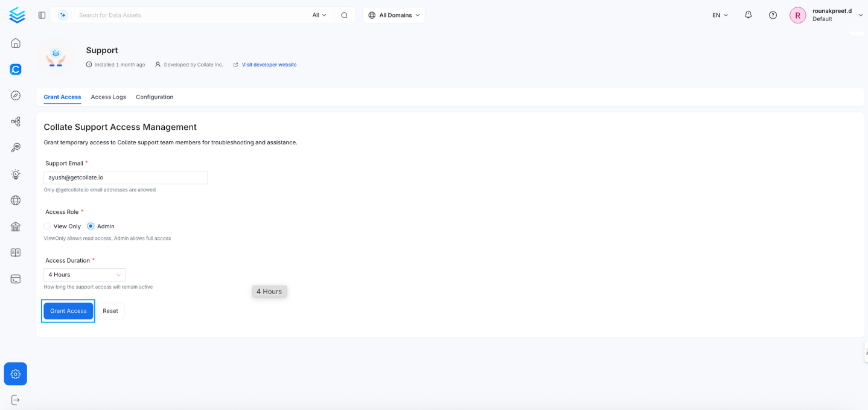Image resolution: width=868 pixels, height=410 pixels.
Task: Click Collate Support Access Management heading
Action: point(120,127)
